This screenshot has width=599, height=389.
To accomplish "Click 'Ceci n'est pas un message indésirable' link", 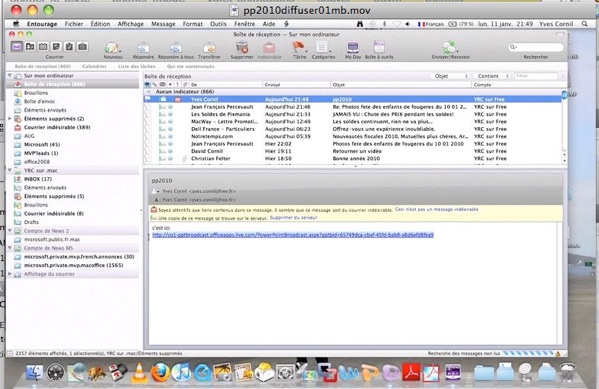I will tap(437, 209).
